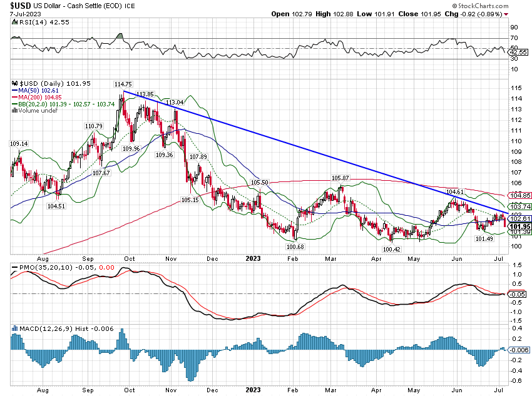Click the candlestick icon beside $USD (Daily)

tap(15, 83)
